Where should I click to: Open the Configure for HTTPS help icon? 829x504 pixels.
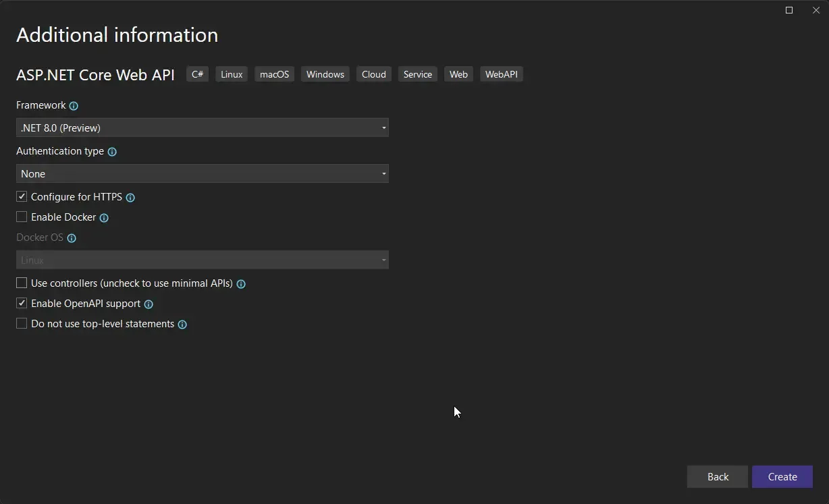(130, 197)
